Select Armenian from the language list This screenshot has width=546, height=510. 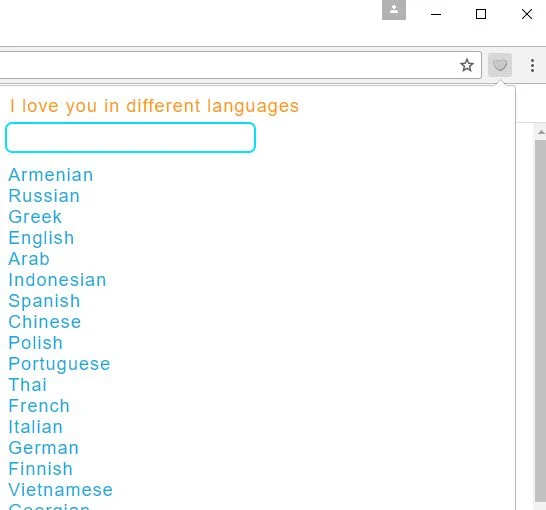click(x=51, y=175)
